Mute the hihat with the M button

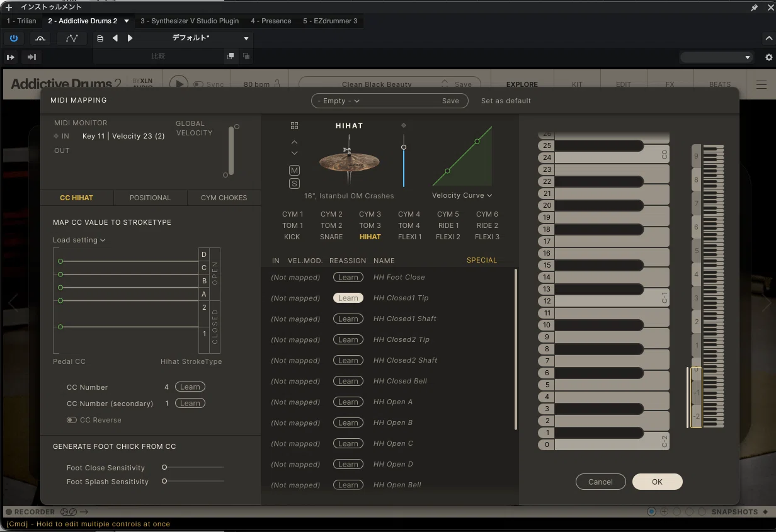[x=294, y=171]
